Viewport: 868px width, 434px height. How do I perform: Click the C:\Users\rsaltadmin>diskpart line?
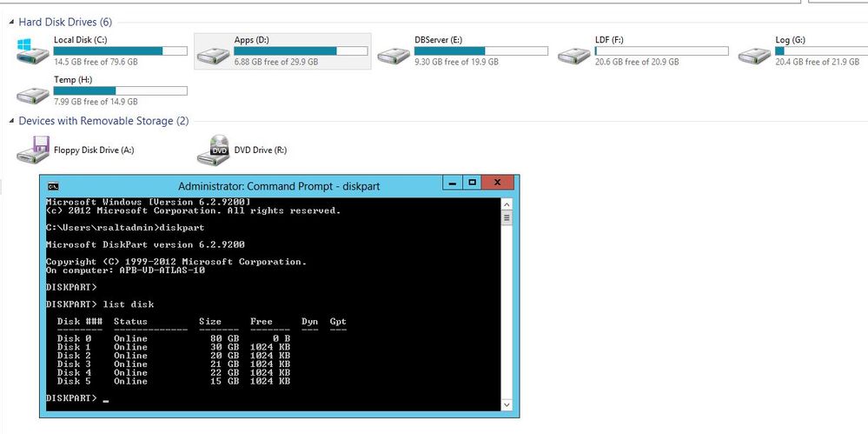pyautogui.click(x=125, y=228)
